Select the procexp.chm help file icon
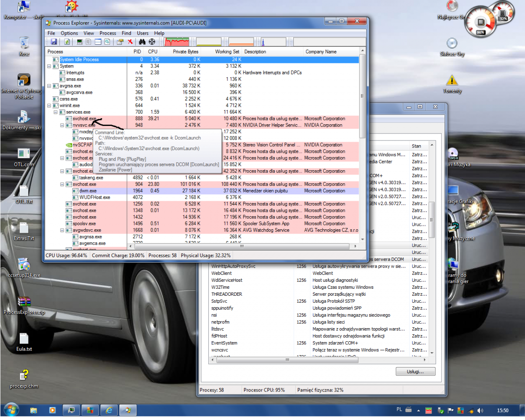This screenshot has width=525, height=420. 24,379
